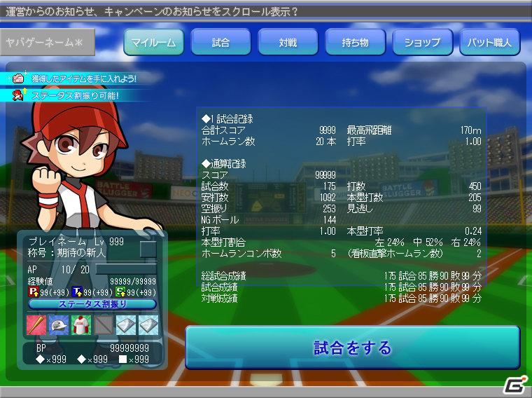Click the ホームラン数 20本 row
Screen dimensions: 532x398
[268, 142]
